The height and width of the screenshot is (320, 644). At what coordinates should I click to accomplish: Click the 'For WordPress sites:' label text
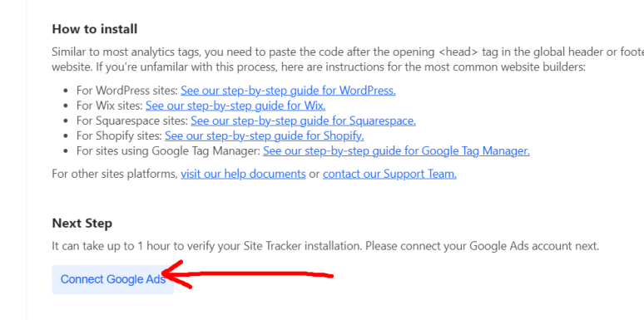coord(127,91)
